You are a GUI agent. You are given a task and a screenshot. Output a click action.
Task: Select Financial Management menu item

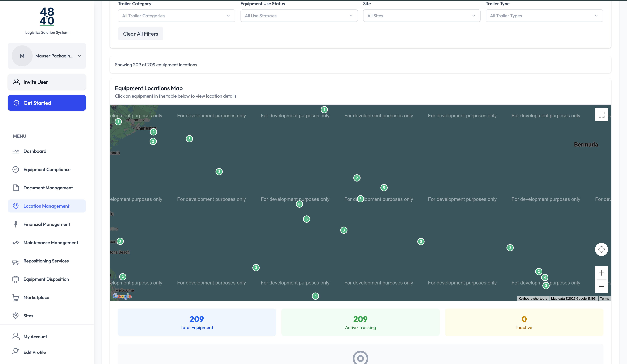pyautogui.click(x=47, y=224)
